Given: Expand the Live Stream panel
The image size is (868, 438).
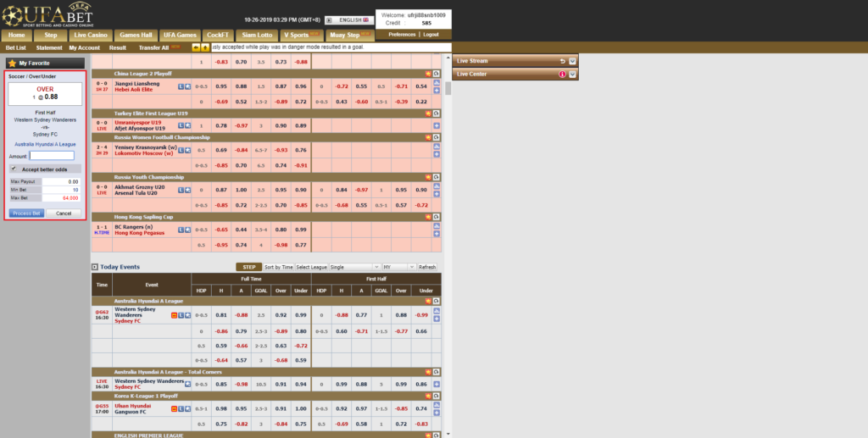Looking at the screenshot, I should pyautogui.click(x=572, y=61).
